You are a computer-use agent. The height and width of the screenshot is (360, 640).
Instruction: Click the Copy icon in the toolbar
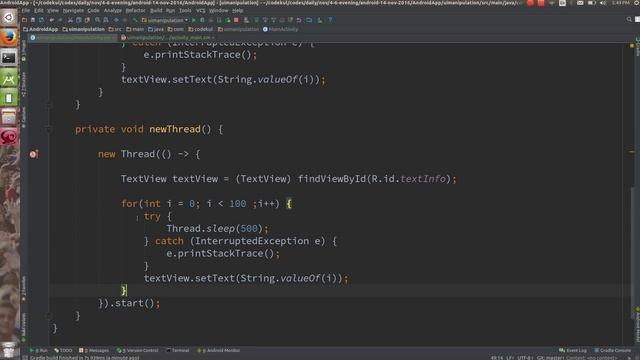pos(79,20)
